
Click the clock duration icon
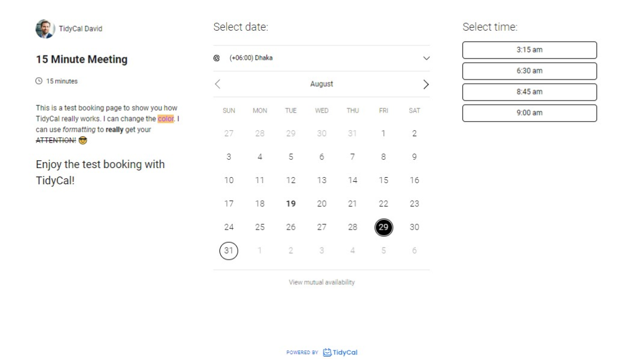[39, 81]
